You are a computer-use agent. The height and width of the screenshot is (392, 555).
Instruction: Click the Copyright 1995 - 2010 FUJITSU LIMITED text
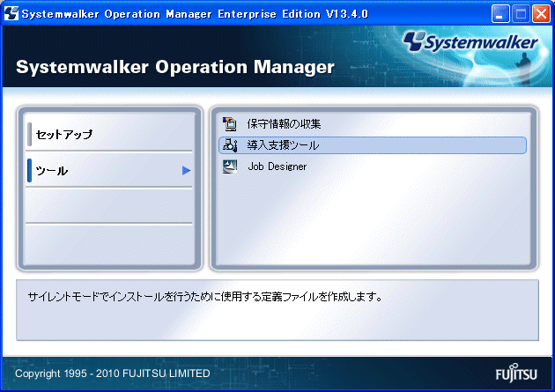coord(113,374)
